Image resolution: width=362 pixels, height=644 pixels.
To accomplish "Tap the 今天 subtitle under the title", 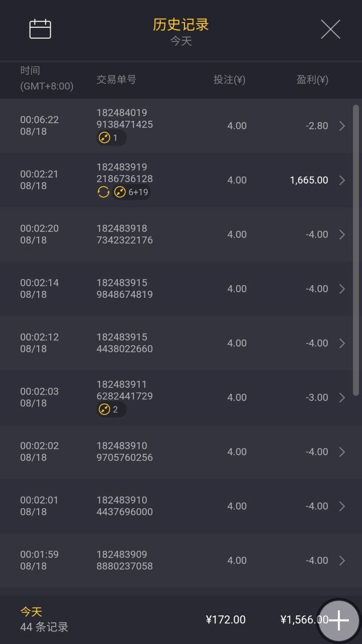I will (181, 41).
